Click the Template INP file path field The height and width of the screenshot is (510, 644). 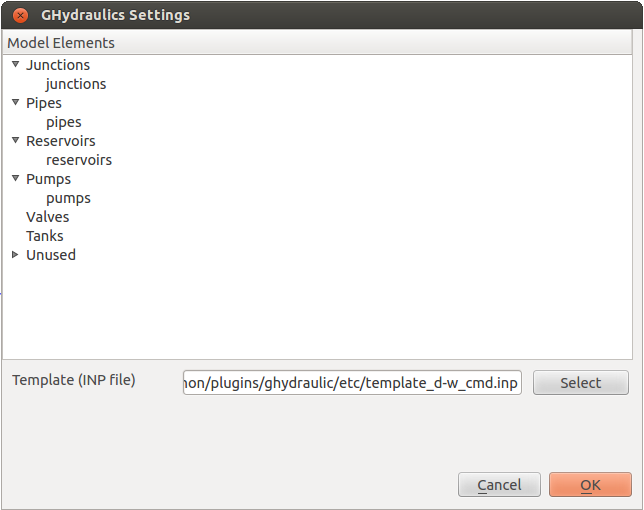(352, 383)
